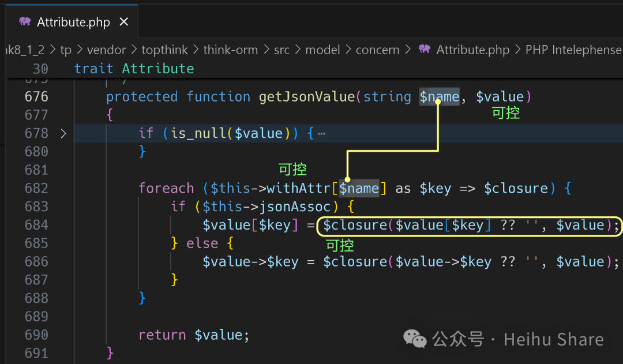The width and height of the screenshot is (623, 364).
Task: Click $value parameter in function signature
Action: pyautogui.click(x=500, y=96)
